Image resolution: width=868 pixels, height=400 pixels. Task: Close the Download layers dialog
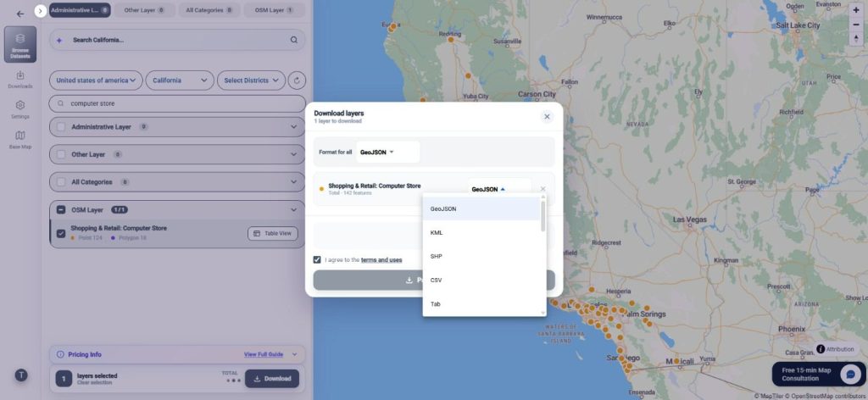coord(547,117)
